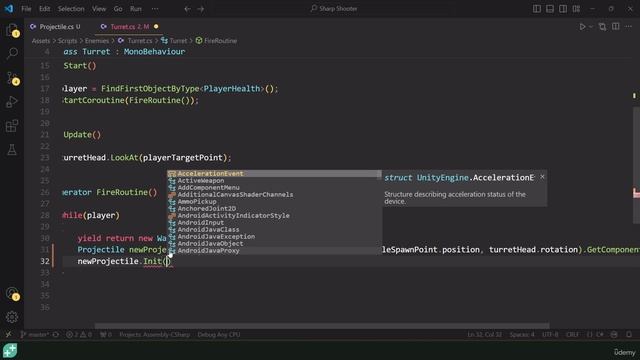Toggle the secondary side bar layout
640x360 pixels.
click(x=563, y=9)
